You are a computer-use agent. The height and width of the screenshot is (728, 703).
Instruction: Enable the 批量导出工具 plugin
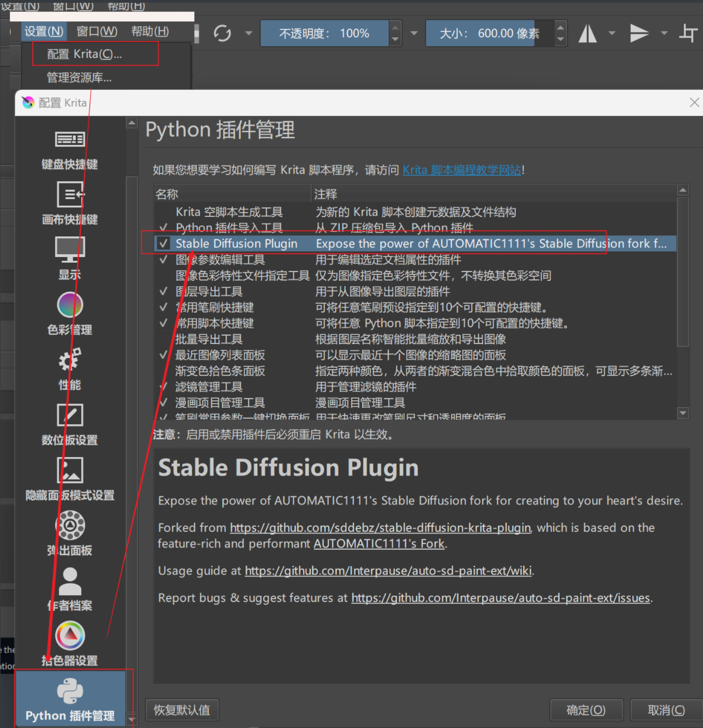(163, 339)
